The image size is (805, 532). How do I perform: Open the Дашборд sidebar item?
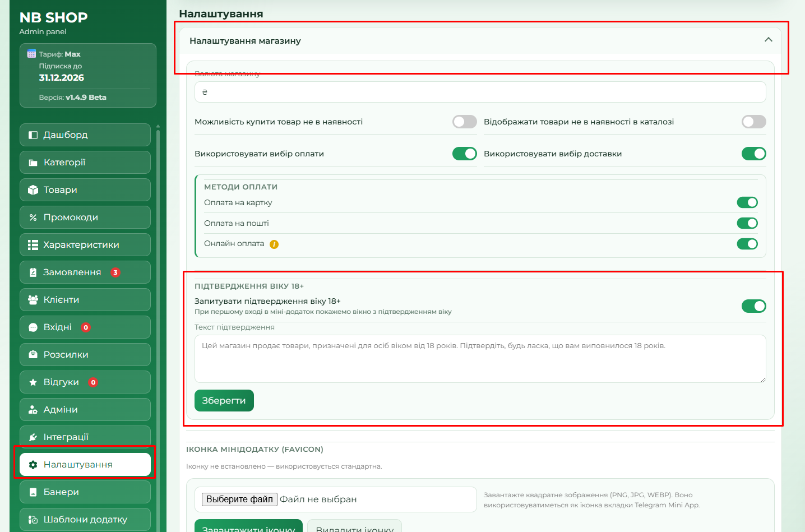[x=85, y=135]
